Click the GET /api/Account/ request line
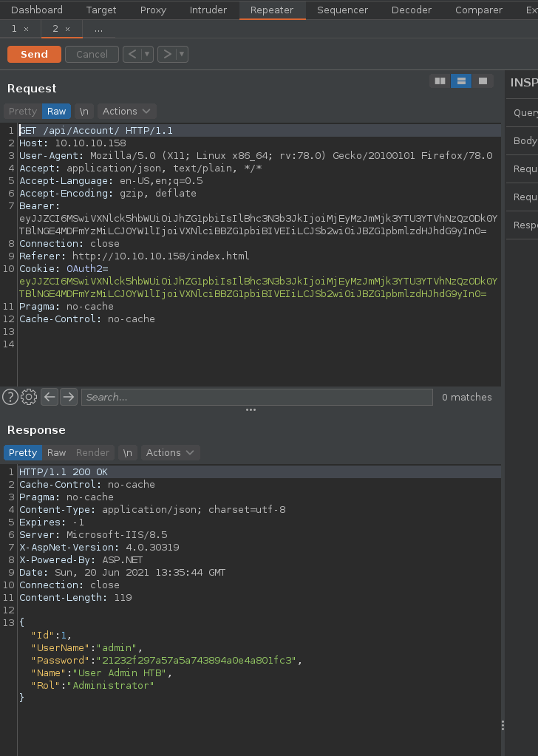The width and height of the screenshot is (538, 756). point(96,131)
